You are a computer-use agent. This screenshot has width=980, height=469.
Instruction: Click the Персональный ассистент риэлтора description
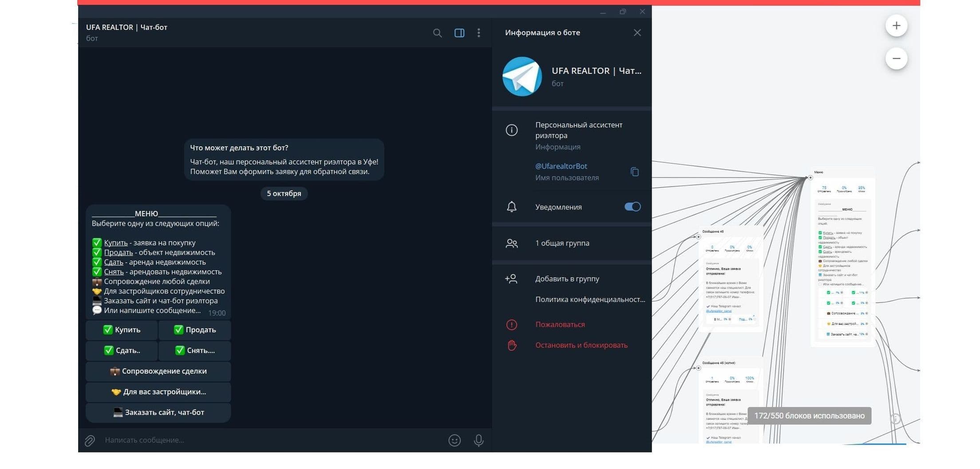coord(579,130)
